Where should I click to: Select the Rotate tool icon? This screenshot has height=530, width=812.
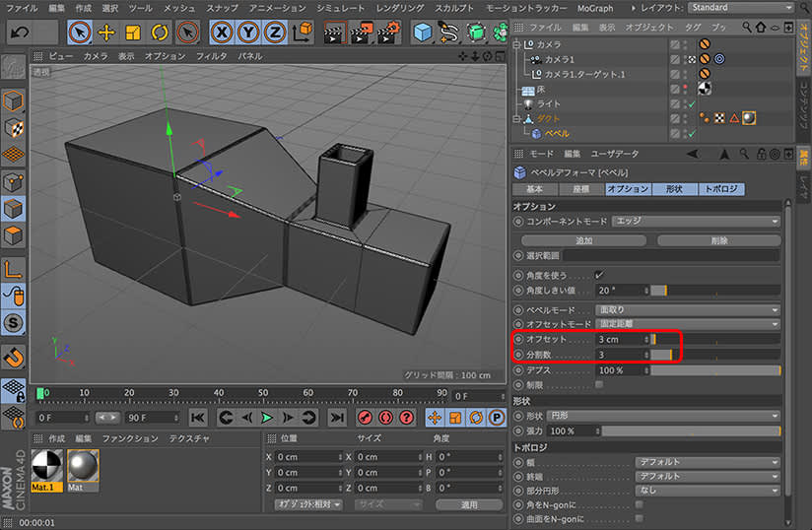(159, 33)
